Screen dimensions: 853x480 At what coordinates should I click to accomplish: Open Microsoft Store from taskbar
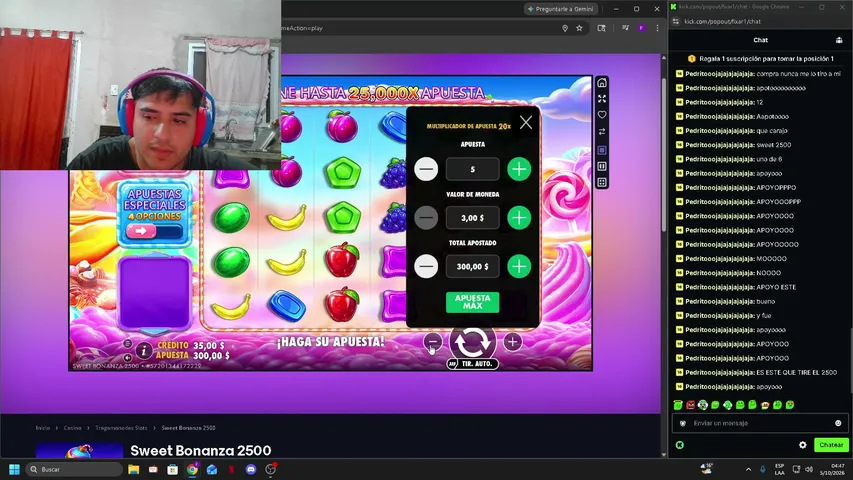coord(172,469)
